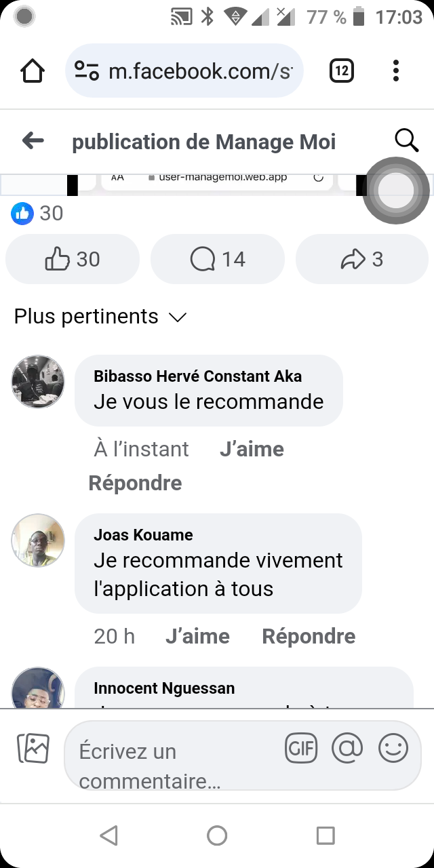Like Joas Kouame's comment

click(x=197, y=636)
